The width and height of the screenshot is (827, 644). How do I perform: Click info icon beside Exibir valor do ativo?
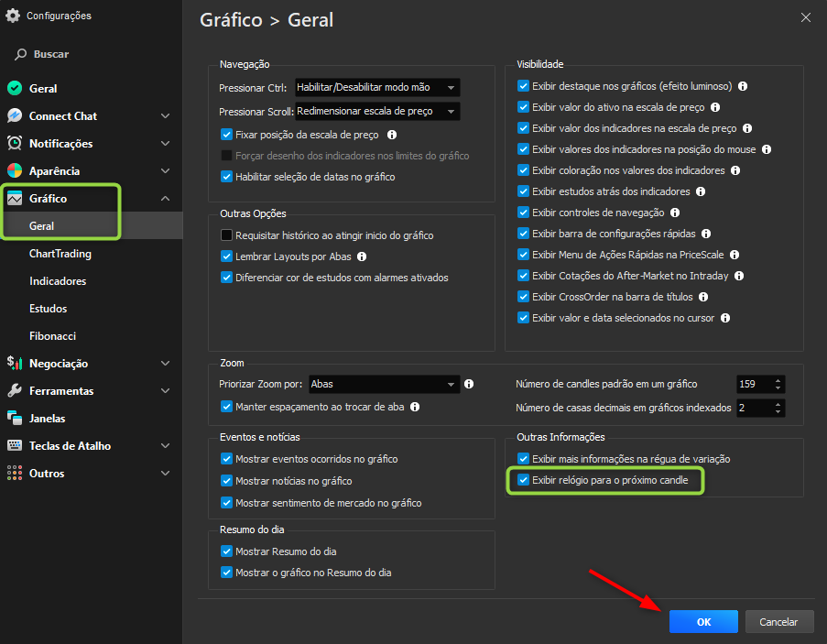tap(715, 107)
